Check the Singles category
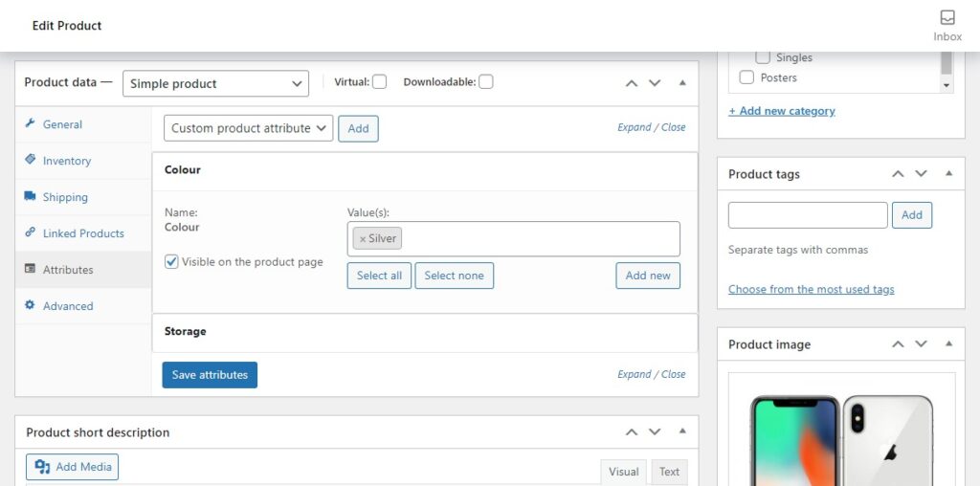This screenshot has height=486, width=980. point(763,57)
